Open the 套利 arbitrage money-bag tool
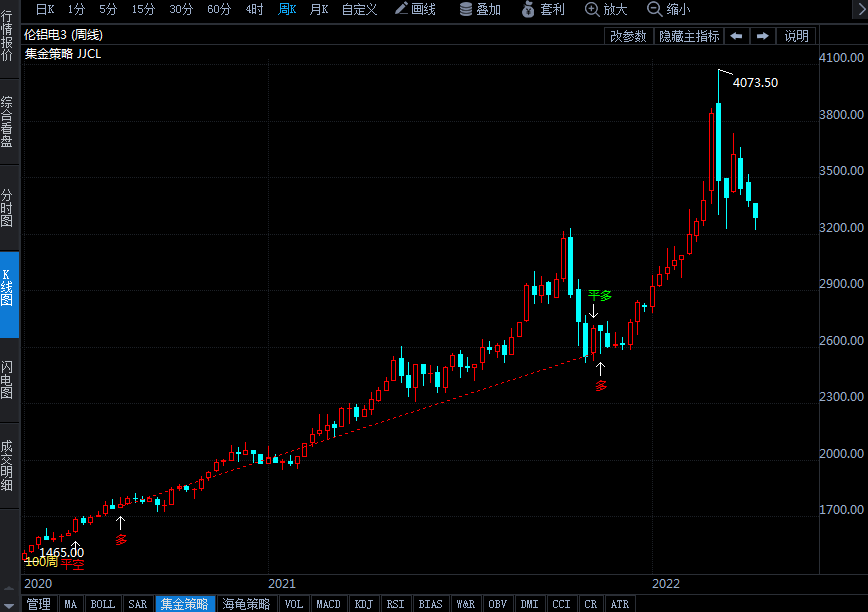Image resolution: width=868 pixels, height=612 pixels. pyautogui.click(x=543, y=9)
